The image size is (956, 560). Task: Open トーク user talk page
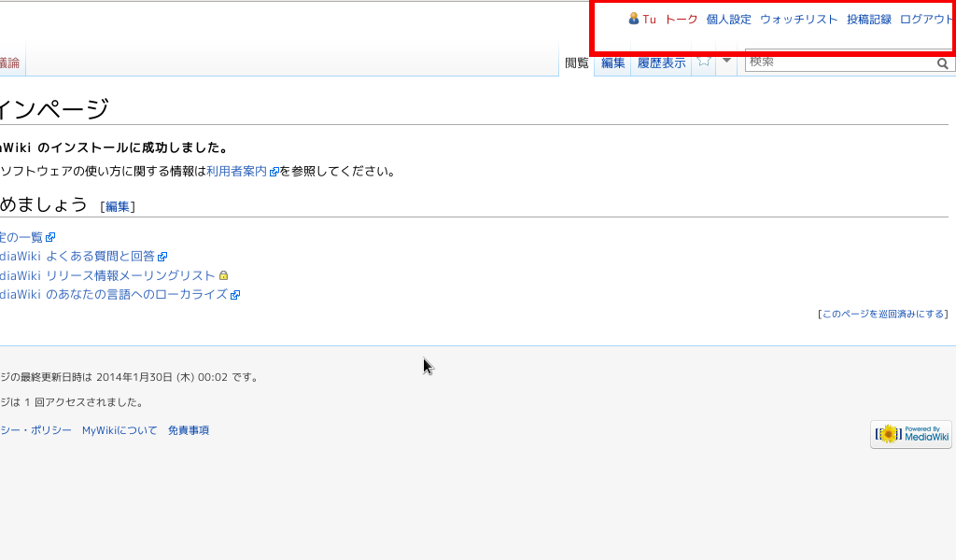point(681,19)
